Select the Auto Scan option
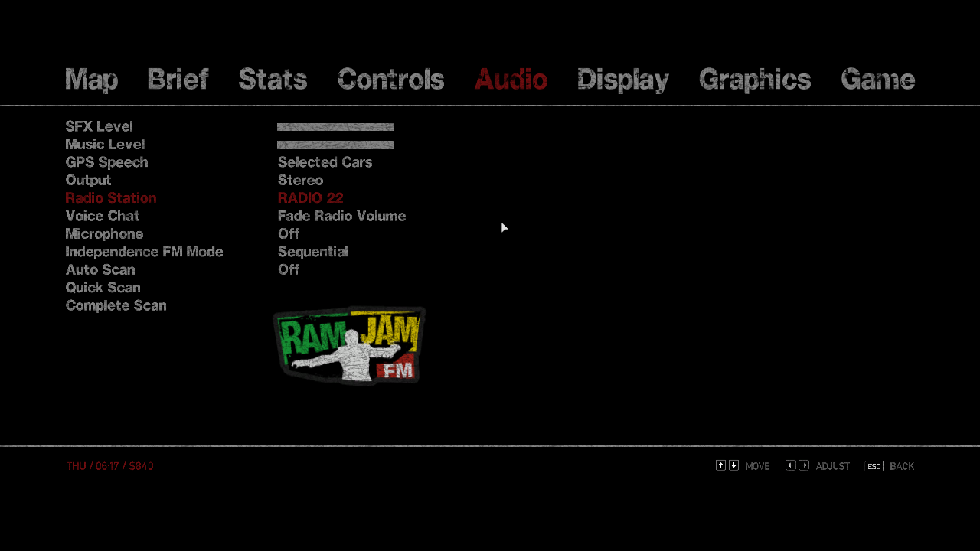 100,269
